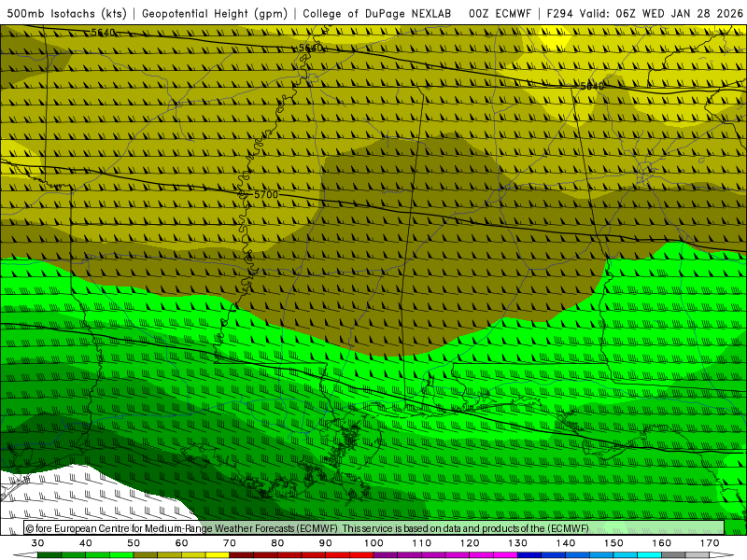The width and height of the screenshot is (747, 560).
Task: Click the ECMWF copyright notice banner
Action: pyautogui.click(x=374, y=528)
